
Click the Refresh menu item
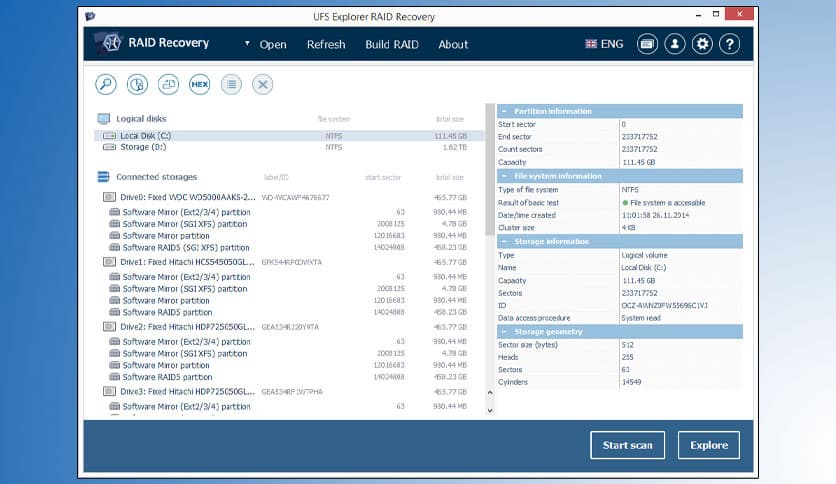coord(326,44)
